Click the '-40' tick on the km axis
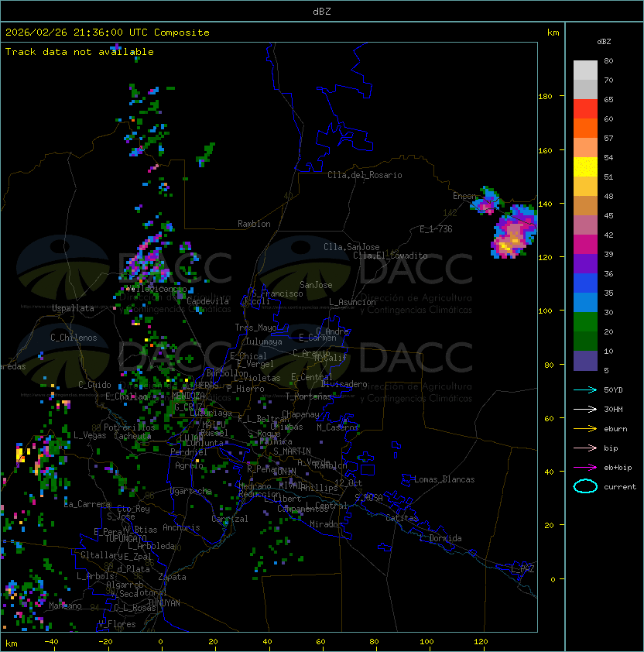This screenshot has width=644, height=652. pos(52,641)
